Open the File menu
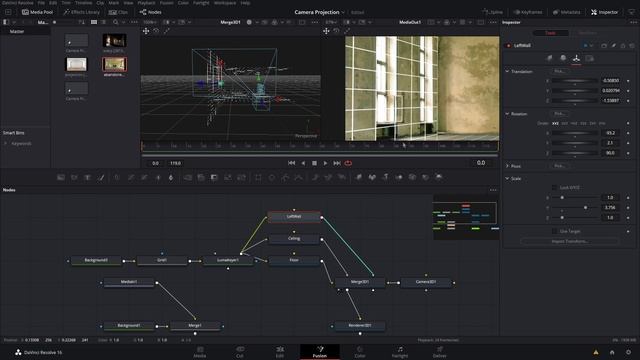Image resolution: width=640 pixels, height=360 pixels. coord(41,3)
